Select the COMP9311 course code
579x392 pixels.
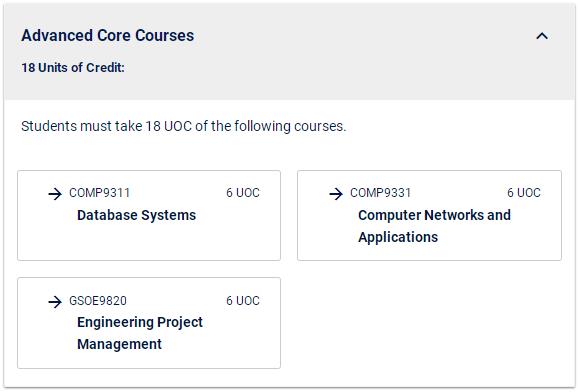click(100, 193)
